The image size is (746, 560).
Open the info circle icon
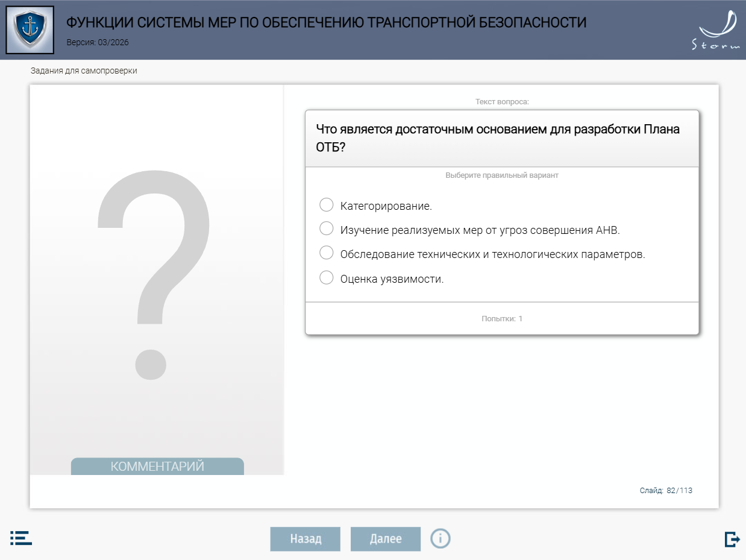[x=440, y=538]
